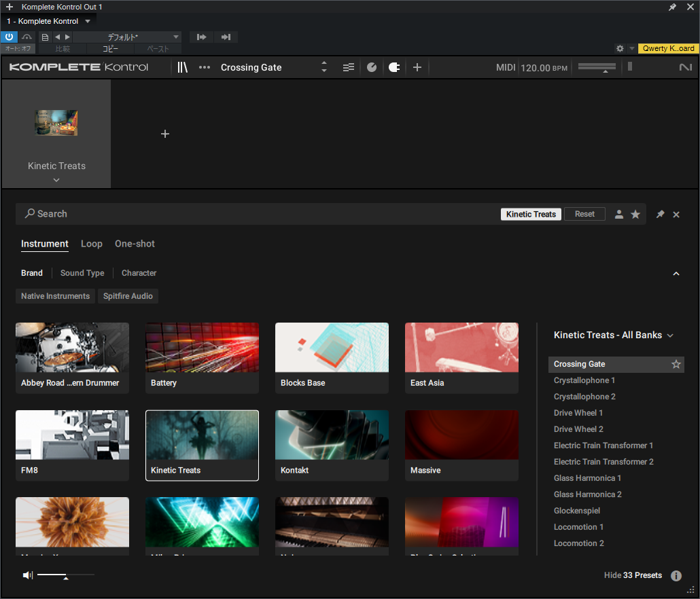The width and height of the screenshot is (700, 599).
Task: Adjust the master volume slider in header
Action: [x=597, y=67]
